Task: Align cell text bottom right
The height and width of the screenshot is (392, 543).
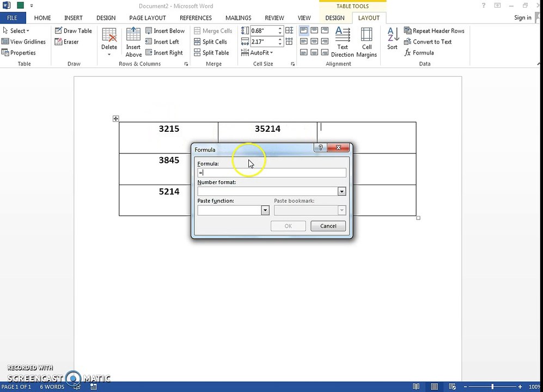Action: 325,52
